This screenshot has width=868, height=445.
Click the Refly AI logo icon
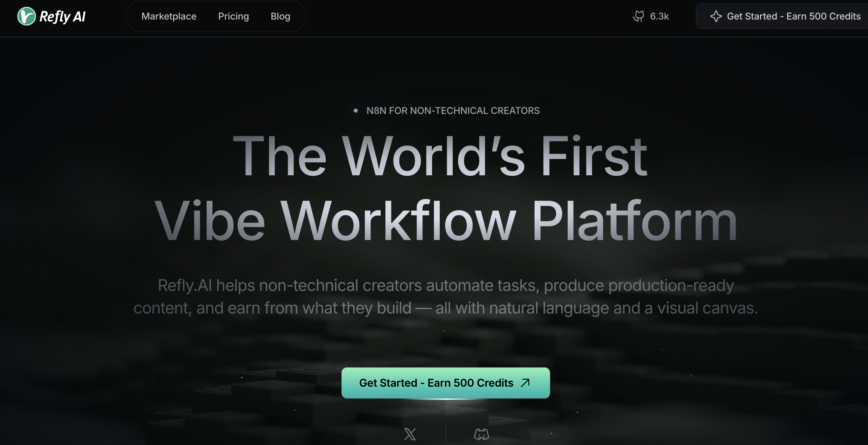point(26,16)
